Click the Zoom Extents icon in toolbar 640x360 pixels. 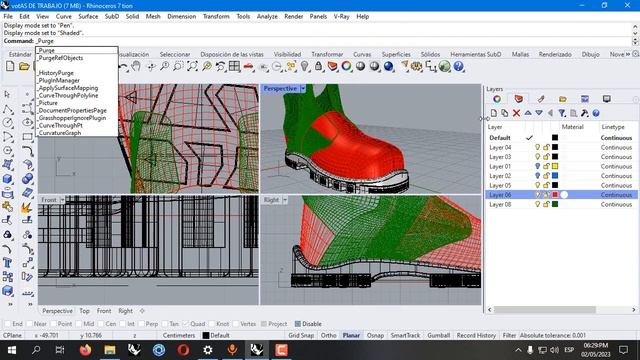pyautogui.click(x=192, y=66)
